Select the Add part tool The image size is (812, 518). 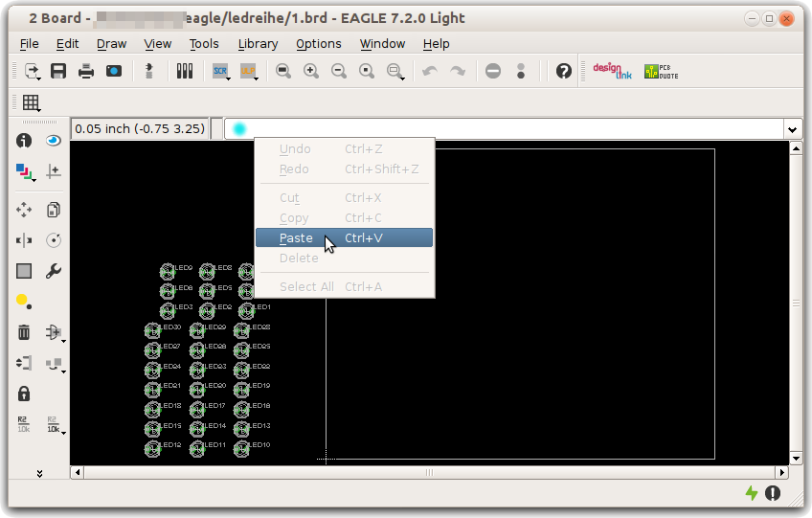coord(55,332)
